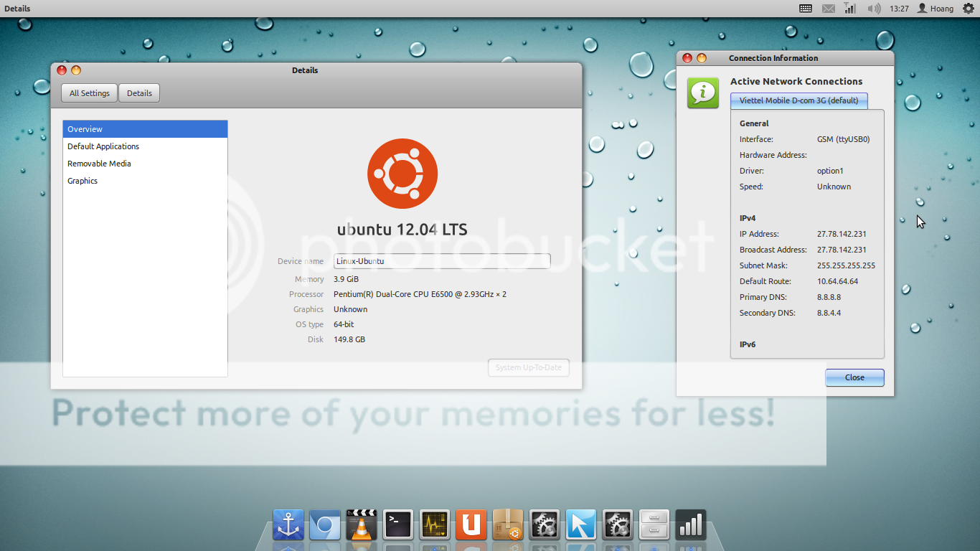Click the All Settings button
The height and width of the screenshot is (551, 980).
tap(90, 93)
